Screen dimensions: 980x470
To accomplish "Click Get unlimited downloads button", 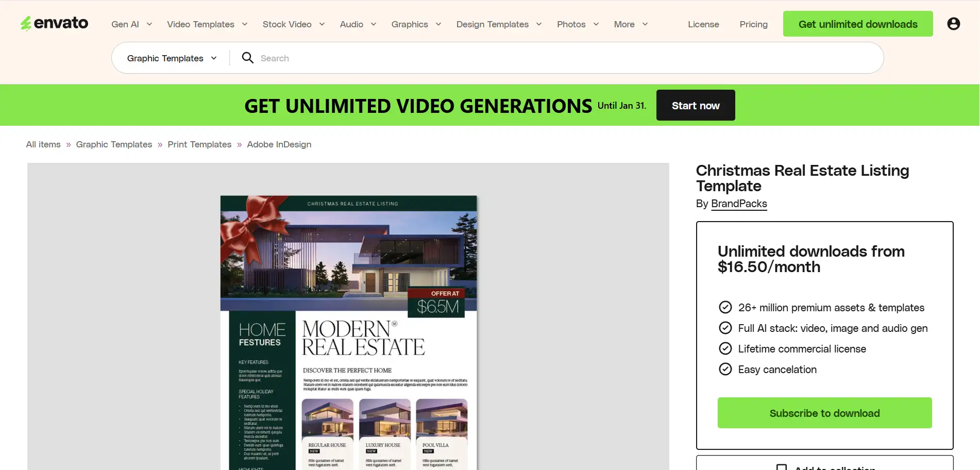I will coord(857,24).
